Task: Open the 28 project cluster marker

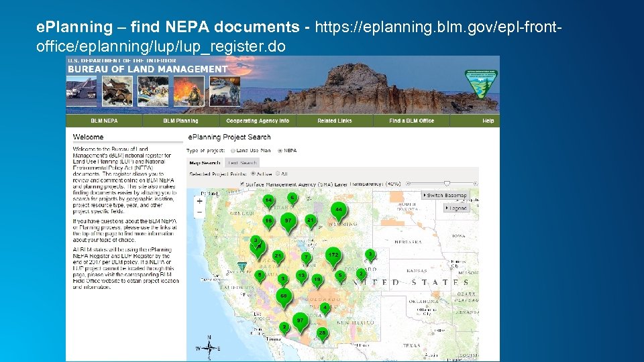Action: coord(323,335)
